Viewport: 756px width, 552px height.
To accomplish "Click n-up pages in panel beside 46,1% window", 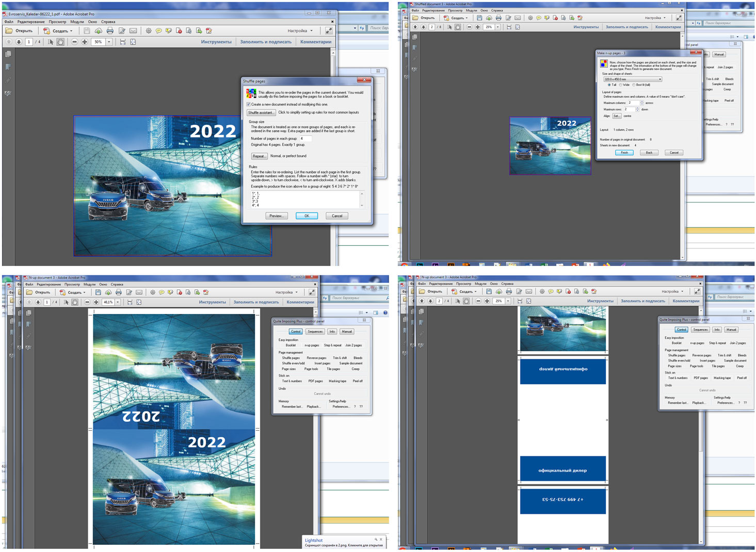I will (312, 345).
